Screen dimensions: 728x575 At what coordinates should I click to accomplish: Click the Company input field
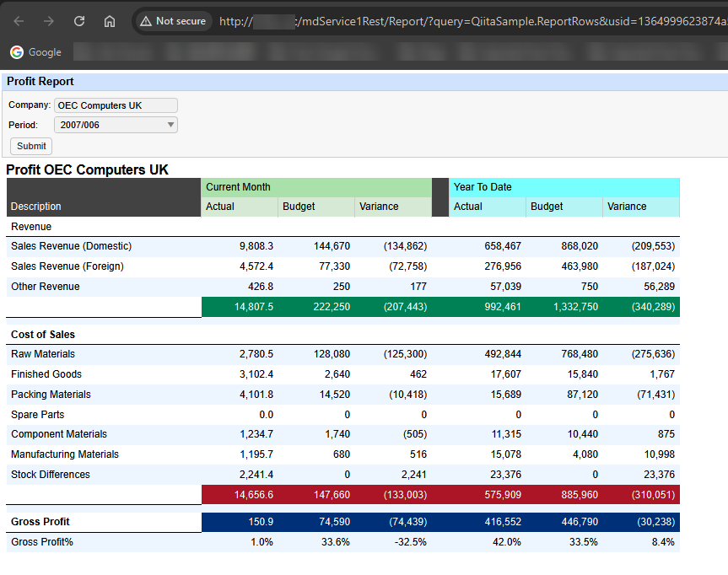coord(116,105)
